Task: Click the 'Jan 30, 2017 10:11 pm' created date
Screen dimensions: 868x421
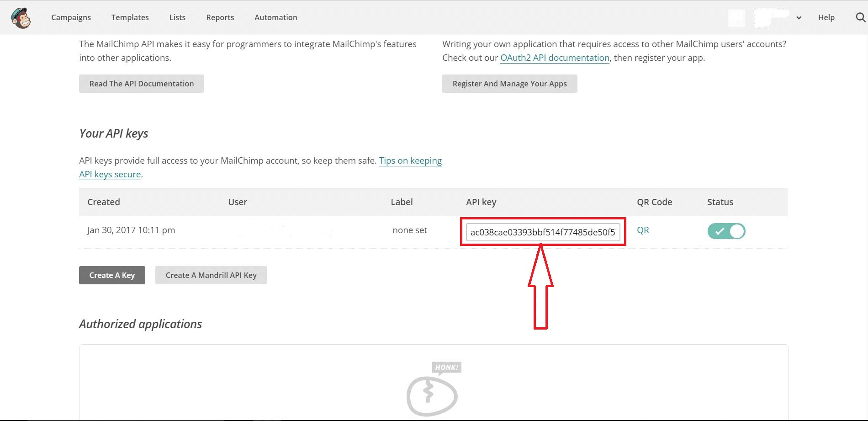Action: (131, 230)
